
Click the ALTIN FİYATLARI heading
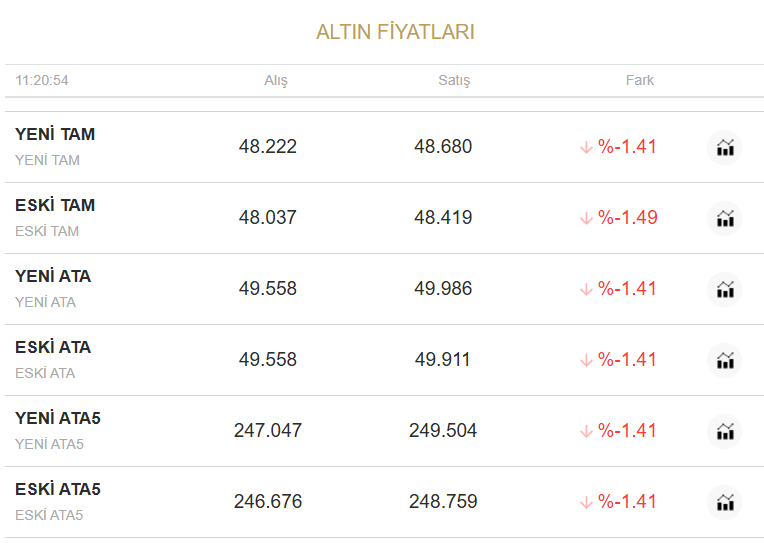(395, 32)
